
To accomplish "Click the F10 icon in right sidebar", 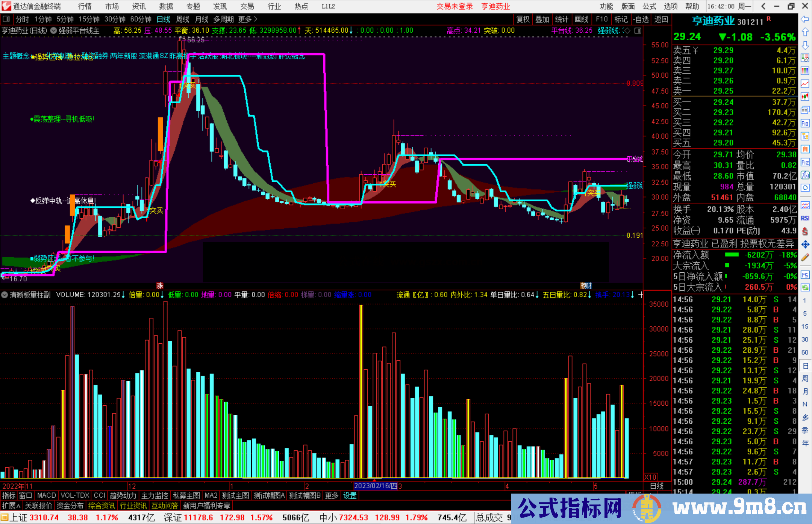I will [x=805, y=124].
